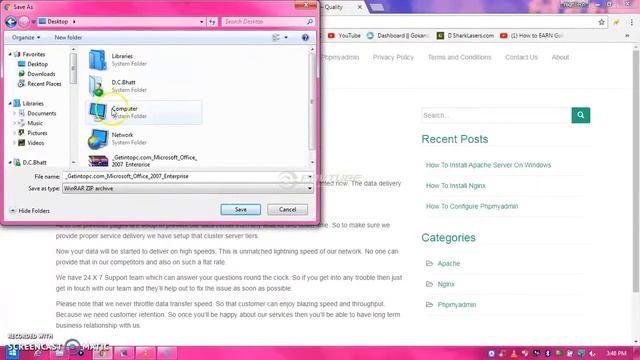Go back in the Save As dialog
This screenshot has height=360, width=640.
(x=11, y=22)
